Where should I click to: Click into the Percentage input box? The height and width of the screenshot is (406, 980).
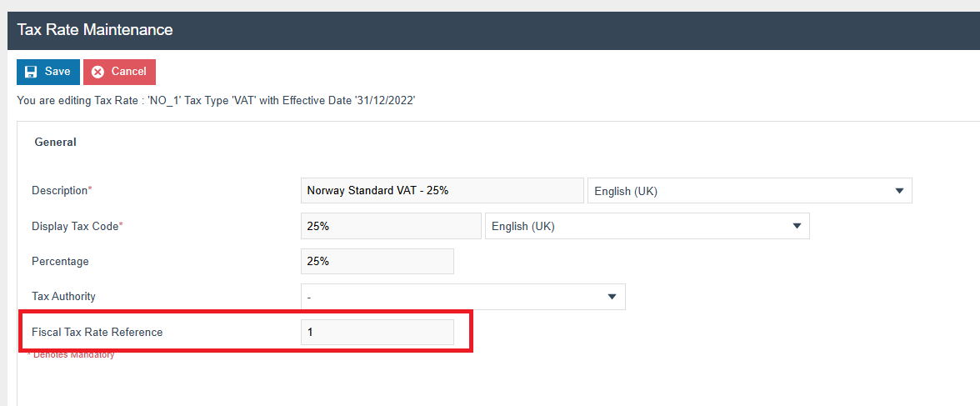[x=377, y=261]
